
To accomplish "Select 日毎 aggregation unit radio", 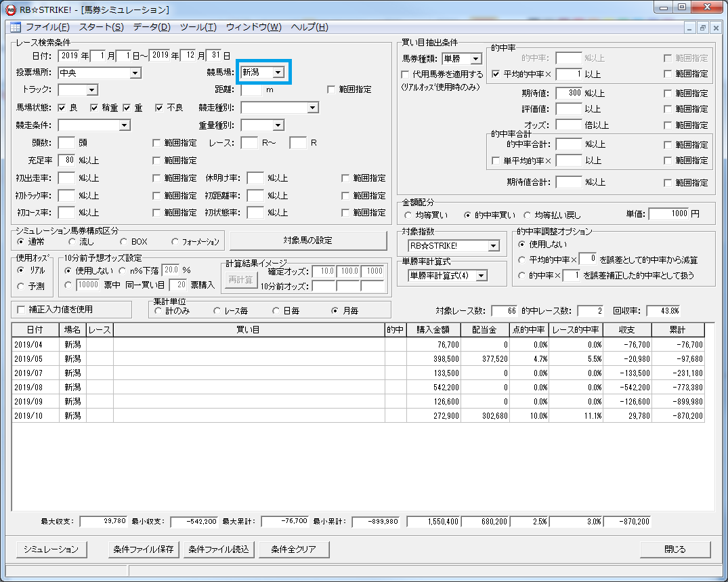I will click(276, 311).
